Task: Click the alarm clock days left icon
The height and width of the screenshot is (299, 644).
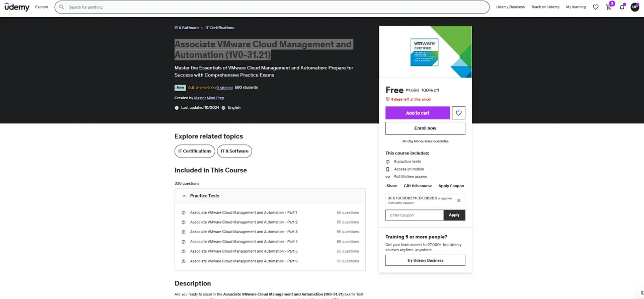Action: point(388,99)
